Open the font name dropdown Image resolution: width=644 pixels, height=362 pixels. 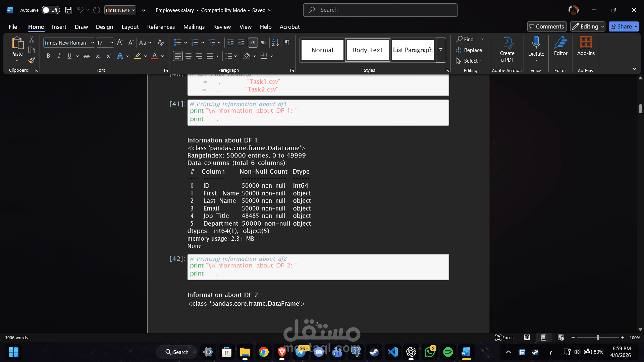92,43
